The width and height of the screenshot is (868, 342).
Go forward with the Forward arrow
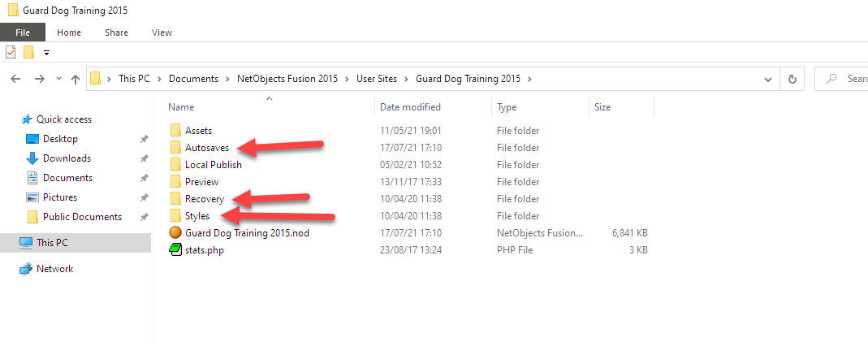tap(39, 79)
